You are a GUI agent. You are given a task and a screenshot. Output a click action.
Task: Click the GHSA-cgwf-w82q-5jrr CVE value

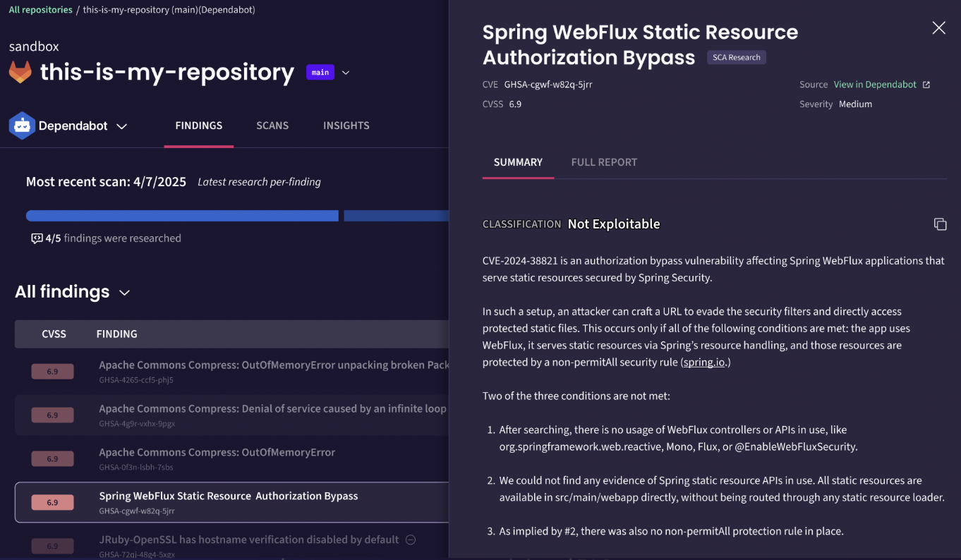[548, 85]
